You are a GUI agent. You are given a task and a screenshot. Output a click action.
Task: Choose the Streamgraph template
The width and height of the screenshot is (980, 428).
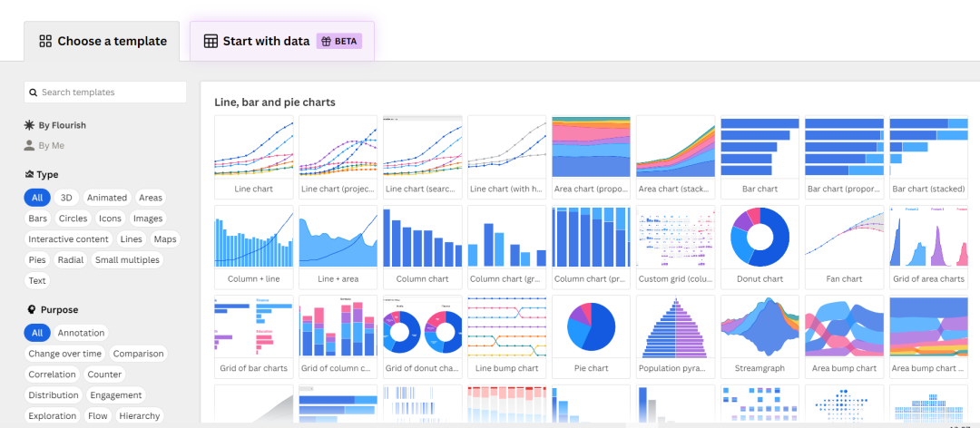760,336
